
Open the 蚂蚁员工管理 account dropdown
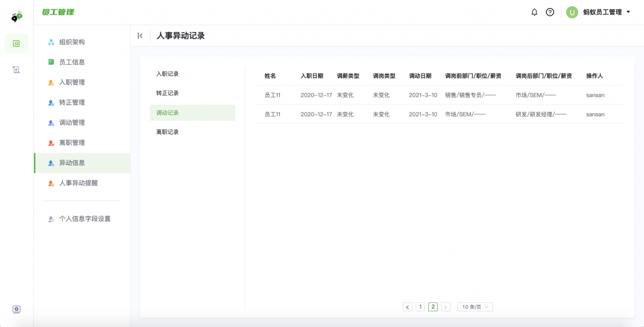pyautogui.click(x=606, y=12)
